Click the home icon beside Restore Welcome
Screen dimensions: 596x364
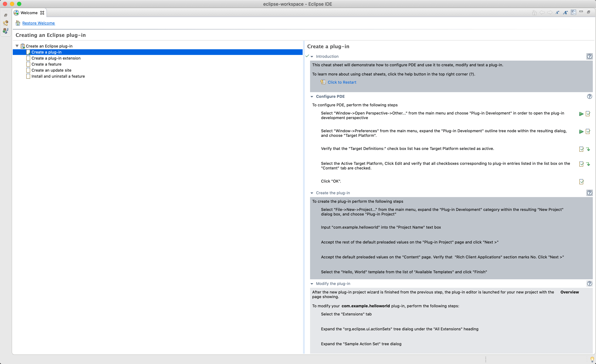[x=18, y=23]
